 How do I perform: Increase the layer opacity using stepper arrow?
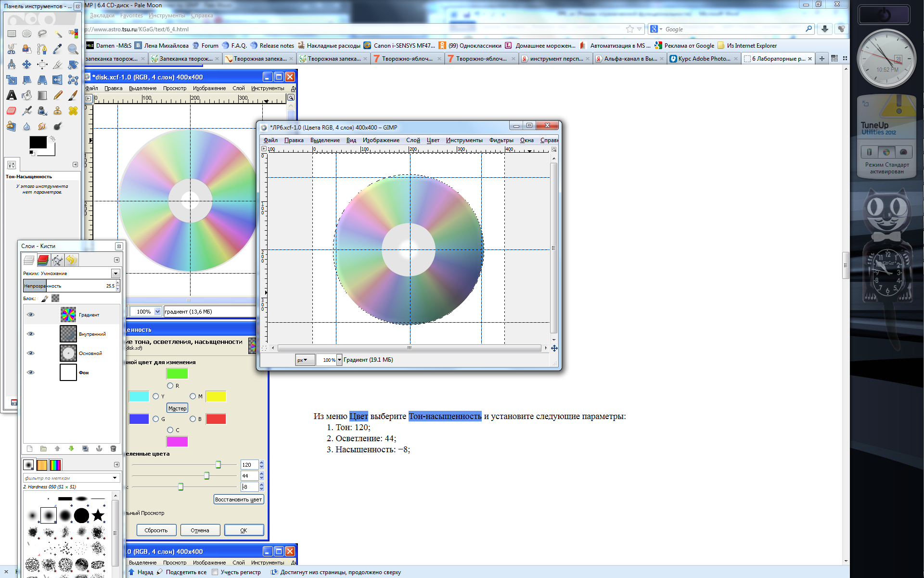pyautogui.click(x=117, y=284)
